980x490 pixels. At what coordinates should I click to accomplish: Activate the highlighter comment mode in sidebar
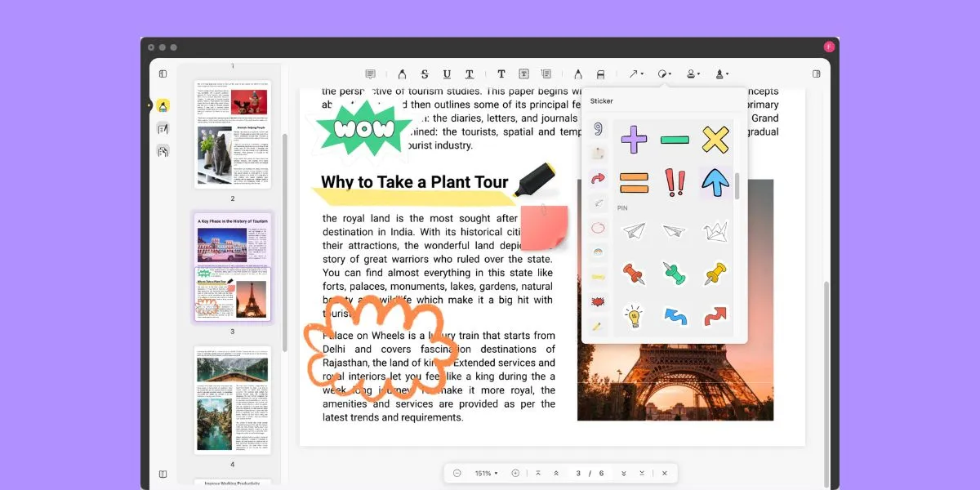tap(163, 106)
